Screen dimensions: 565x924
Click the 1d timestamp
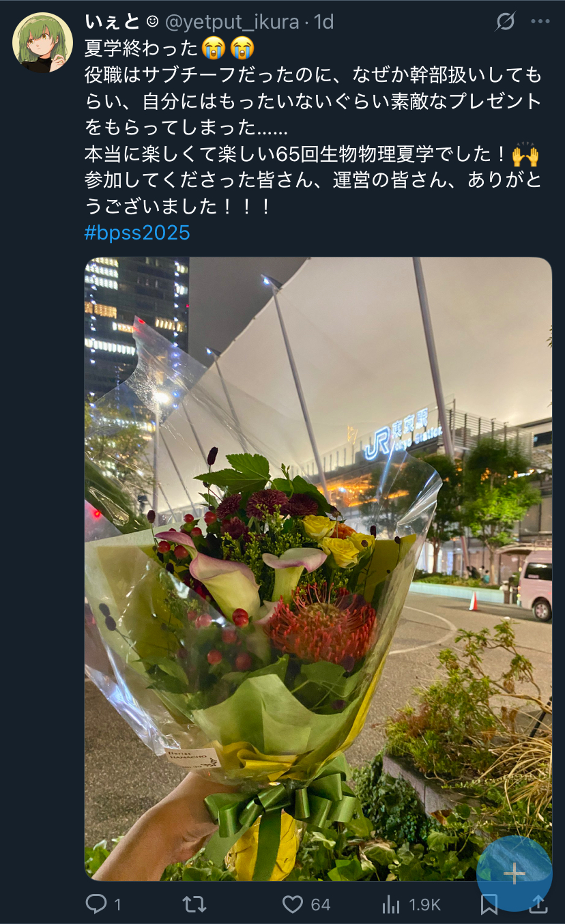[x=323, y=22]
